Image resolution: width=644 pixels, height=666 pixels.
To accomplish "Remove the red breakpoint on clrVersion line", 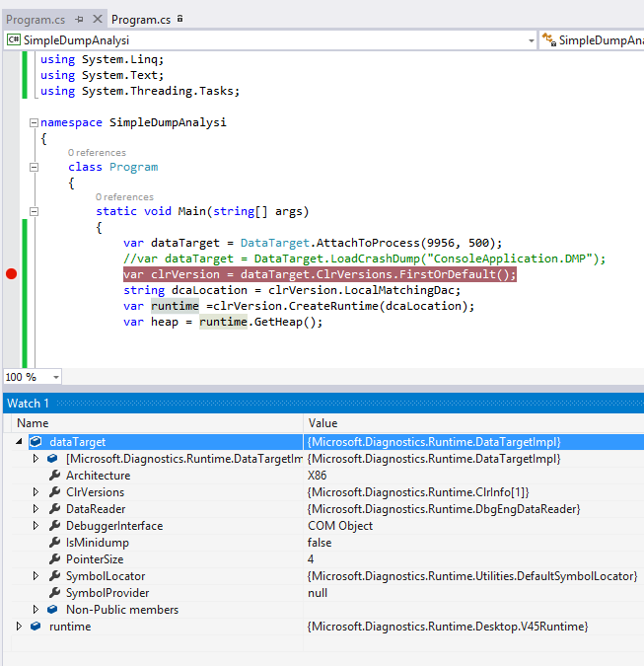I will click(12, 274).
